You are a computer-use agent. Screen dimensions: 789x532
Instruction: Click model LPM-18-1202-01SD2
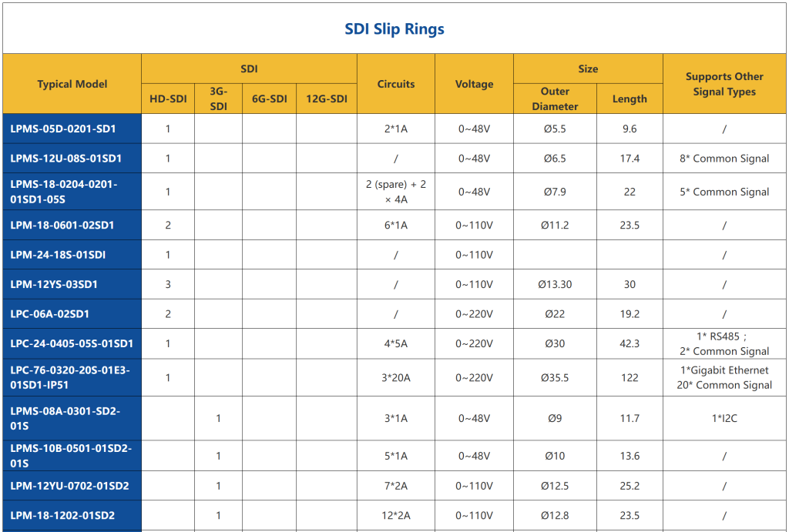[x=62, y=515]
